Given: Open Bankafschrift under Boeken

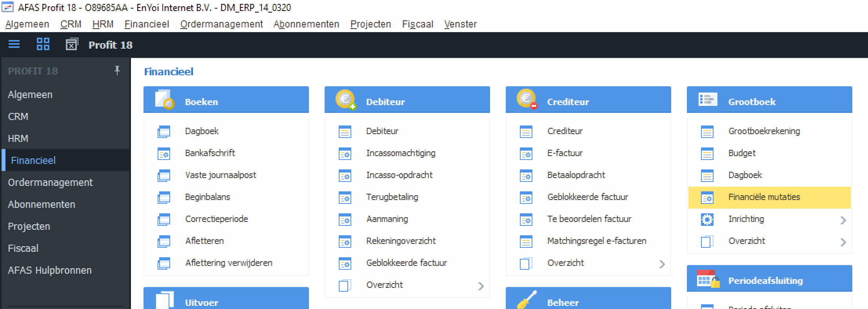Looking at the screenshot, I should 210,153.
